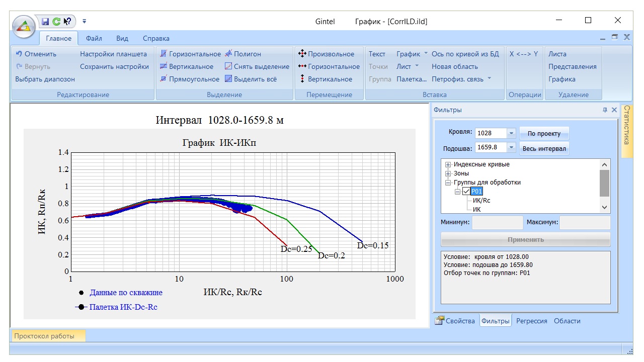Click the По проекту button

[x=544, y=133]
